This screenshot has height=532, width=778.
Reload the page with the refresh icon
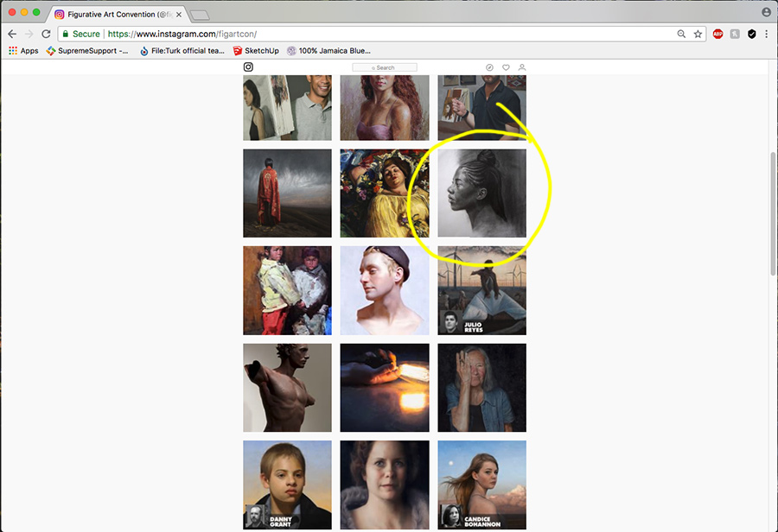(x=46, y=34)
